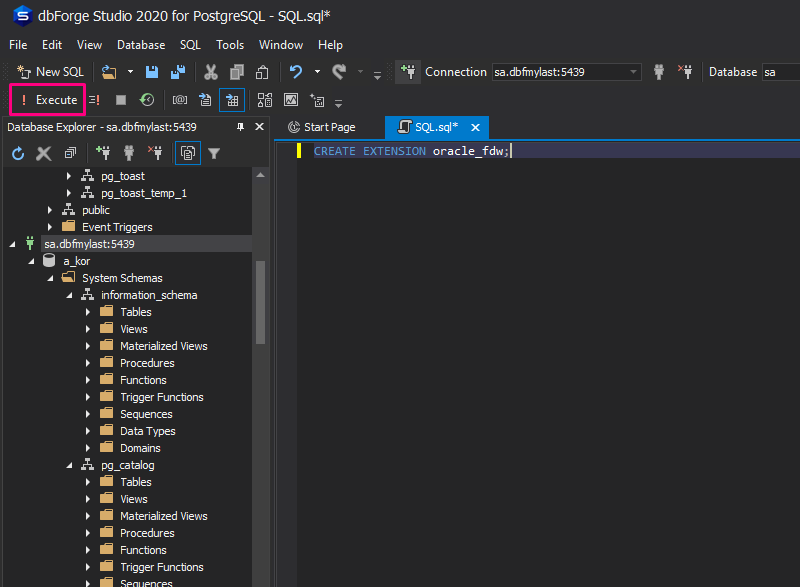This screenshot has height=587, width=800.
Task: Collapse the a_kor database node
Action: point(32,261)
